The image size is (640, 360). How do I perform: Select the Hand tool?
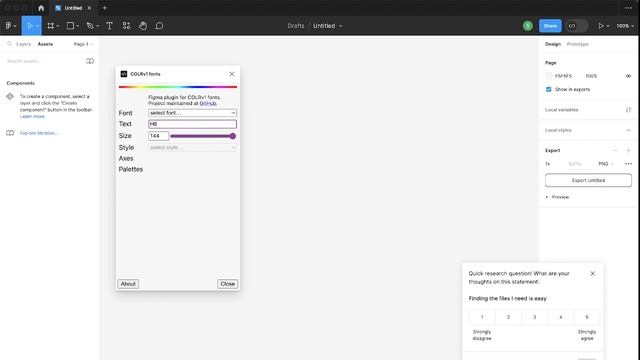click(x=143, y=26)
